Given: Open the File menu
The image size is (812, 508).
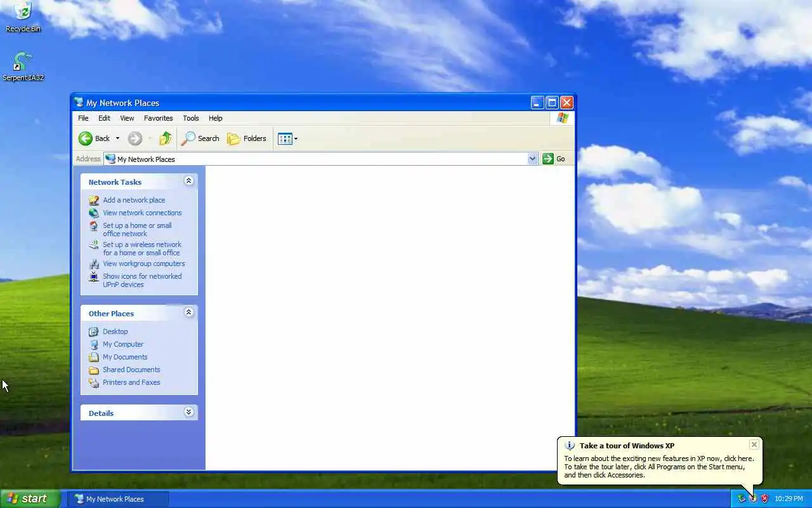Looking at the screenshot, I should tap(83, 118).
